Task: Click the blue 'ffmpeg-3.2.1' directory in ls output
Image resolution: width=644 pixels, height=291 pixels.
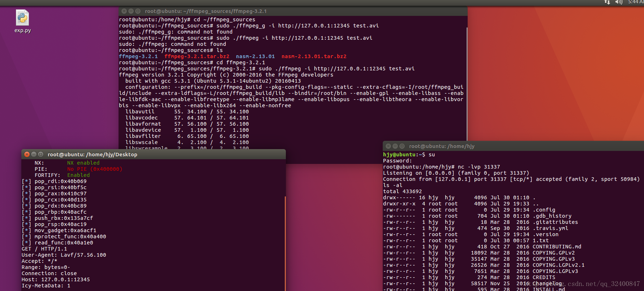Action: coord(138,56)
